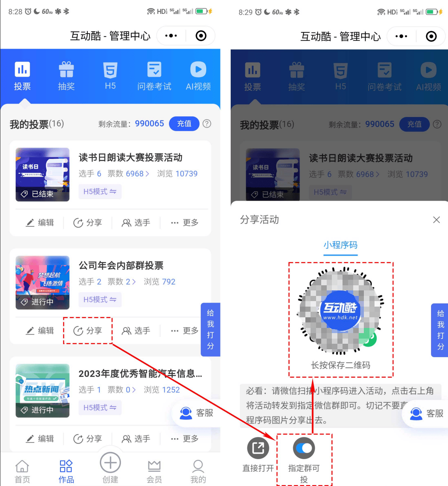Tap the 互动酷 mini program QR code
This screenshot has height=486, width=448.
click(341, 310)
